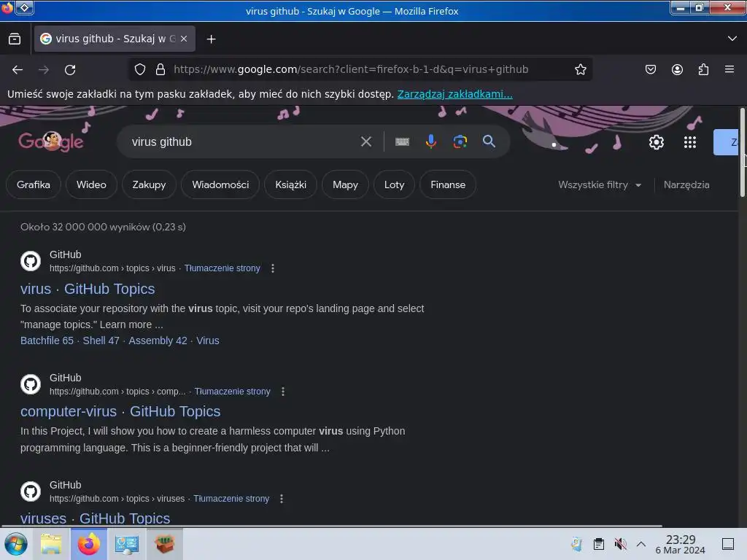Viewport: 747px width, 560px height.
Task: Select Firefox in the taskbar
Action: pos(89,544)
